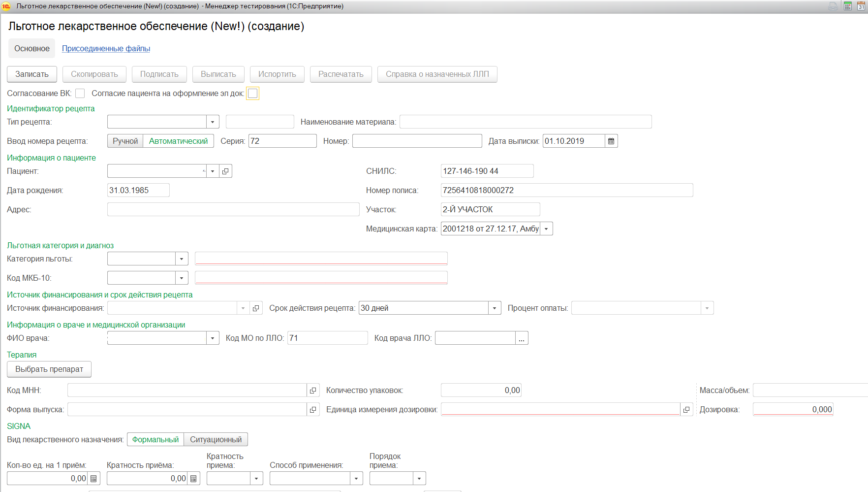Choose Формальный prescription type
The width and height of the screenshot is (868, 492).
[x=155, y=439]
